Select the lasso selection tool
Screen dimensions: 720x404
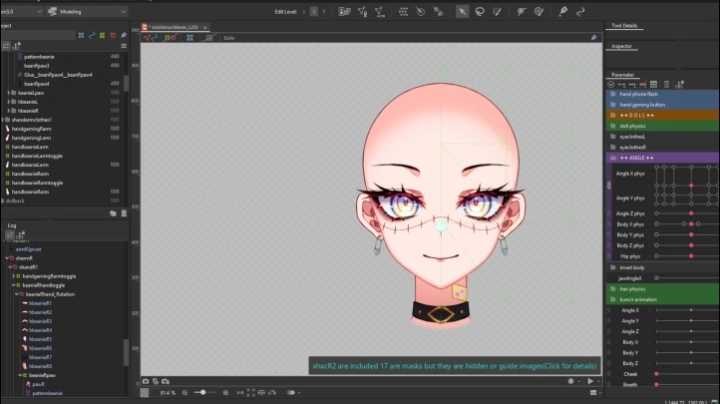(x=479, y=12)
